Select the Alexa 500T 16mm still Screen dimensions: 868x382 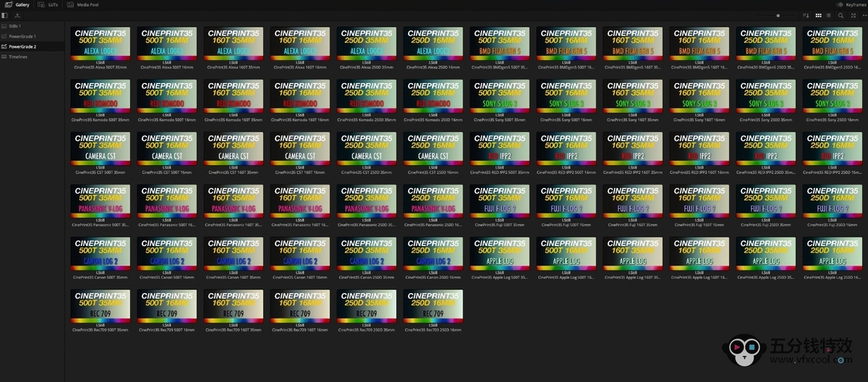(166, 44)
